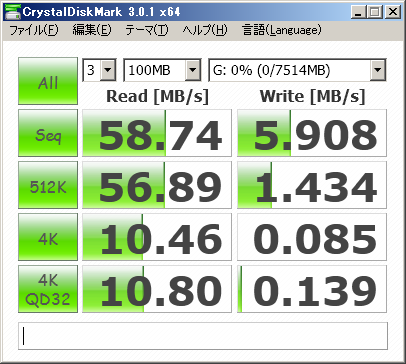Click the CrystalDiskMark title bar icon
The height and width of the screenshot is (364, 406).
(13, 12)
